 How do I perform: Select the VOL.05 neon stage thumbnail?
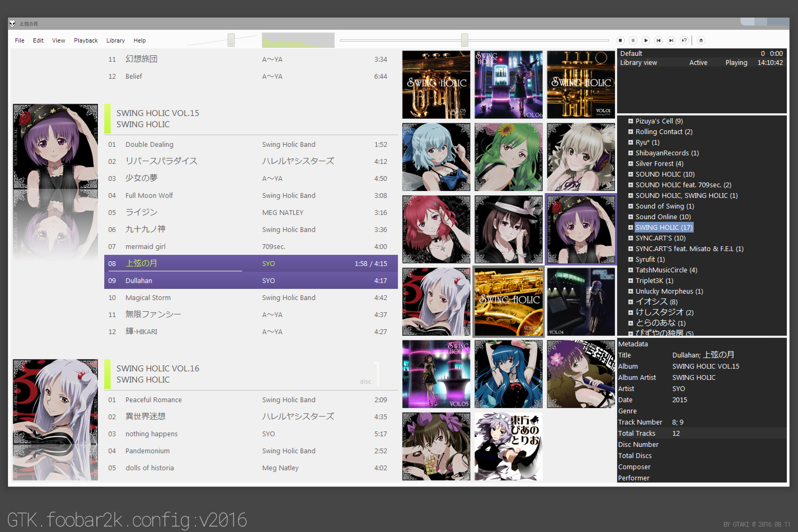coord(436,374)
